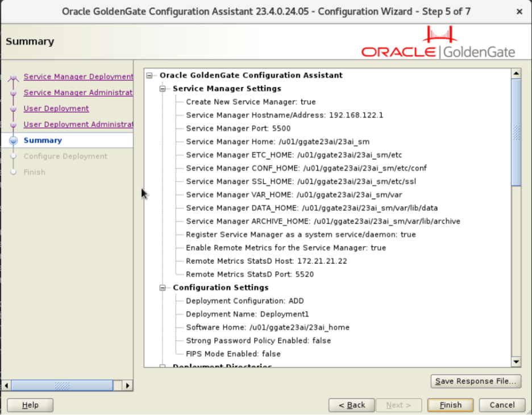This screenshot has width=532, height=415.
Task: Click the summary tree scroll up arrow
Action: [516, 73]
